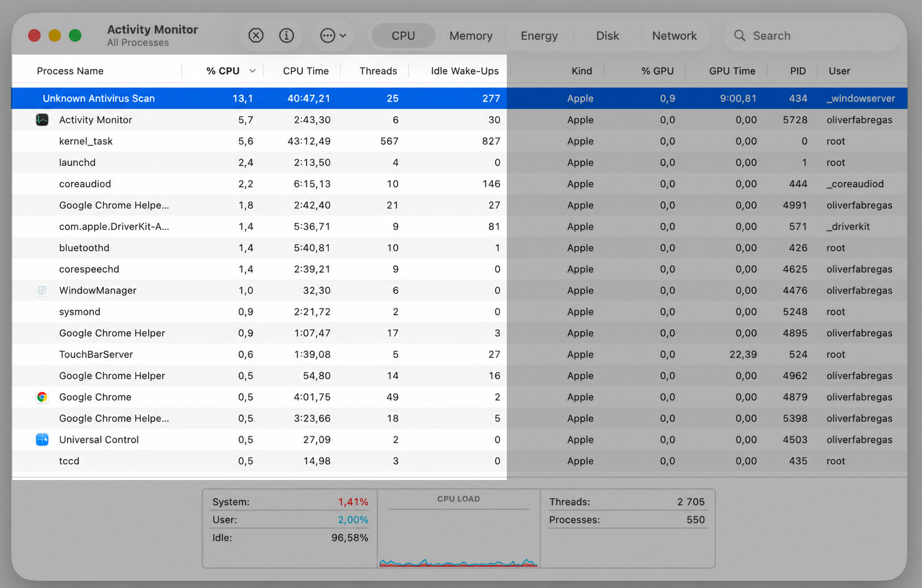Screen dimensions: 922x588
Task: Click the Processes count 550
Action: (x=695, y=520)
